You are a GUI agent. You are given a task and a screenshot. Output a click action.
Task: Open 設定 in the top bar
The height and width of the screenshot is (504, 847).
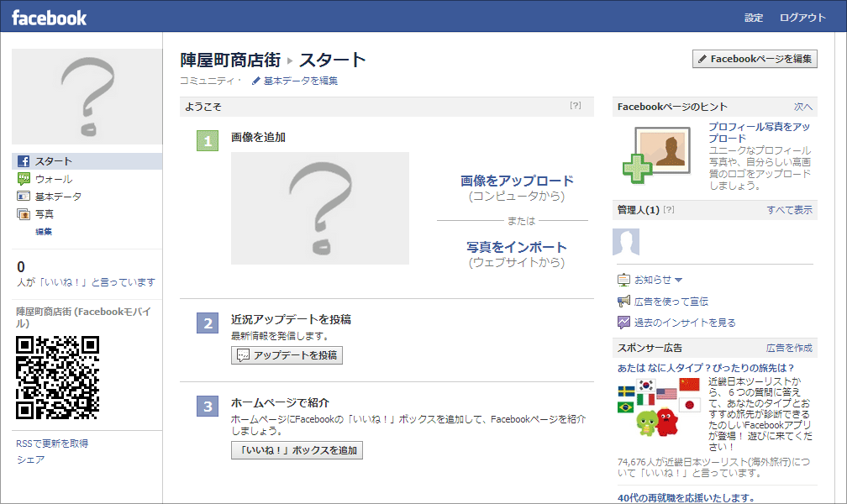[x=754, y=18]
